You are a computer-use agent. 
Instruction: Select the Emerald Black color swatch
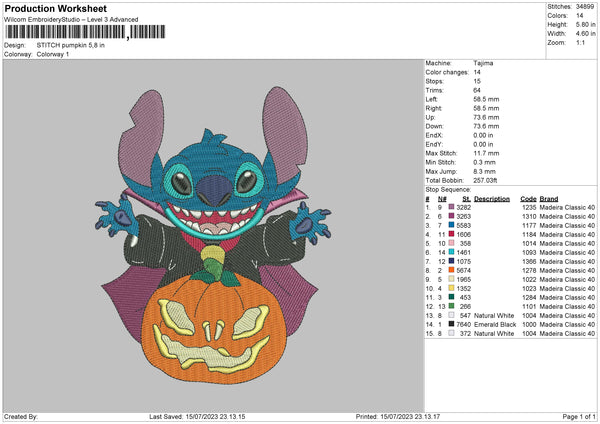[x=452, y=324]
